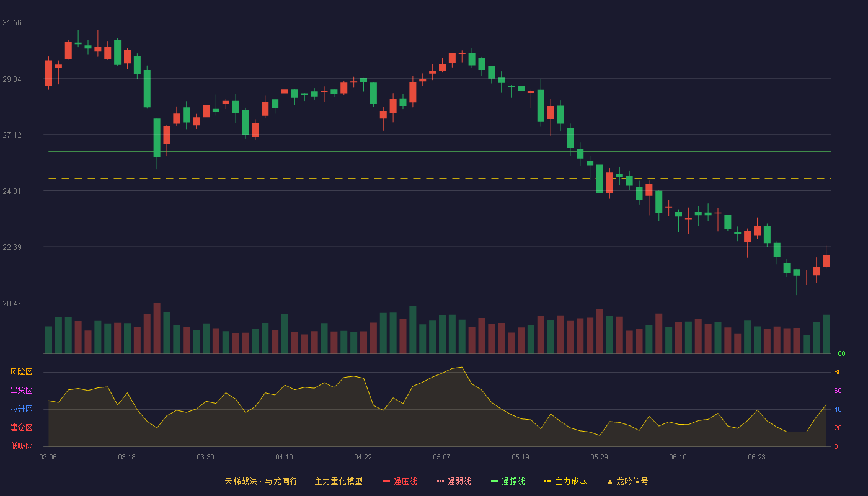Click the 29.34 price axis label

click(12, 79)
